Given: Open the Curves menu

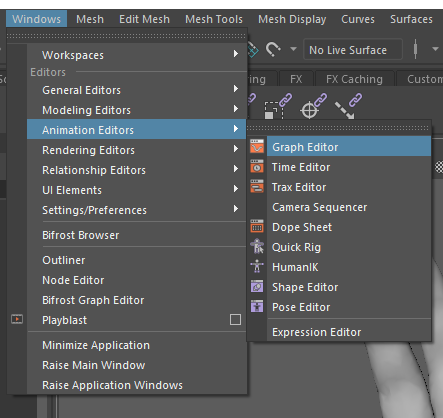Looking at the screenshot, I should [358, 19].
